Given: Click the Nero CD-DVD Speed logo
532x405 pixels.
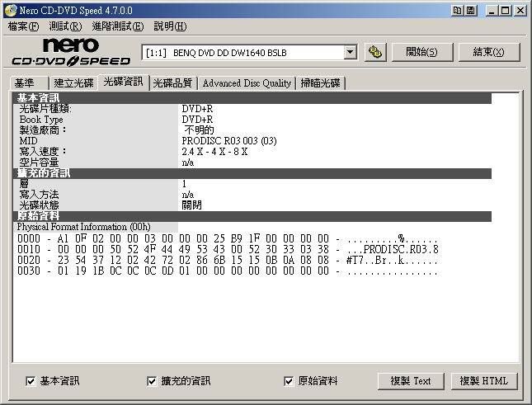Looking at the screenshot, I should tap(71, 52).
